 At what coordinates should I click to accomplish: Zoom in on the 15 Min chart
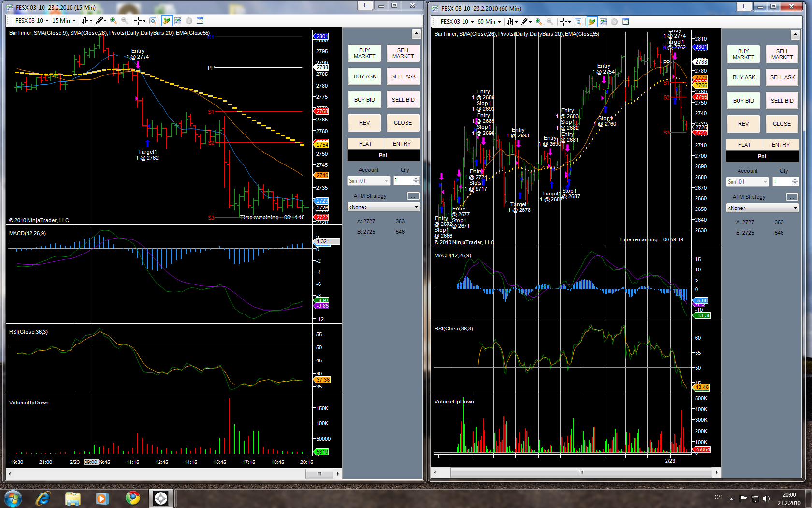[x=113, y=21]
